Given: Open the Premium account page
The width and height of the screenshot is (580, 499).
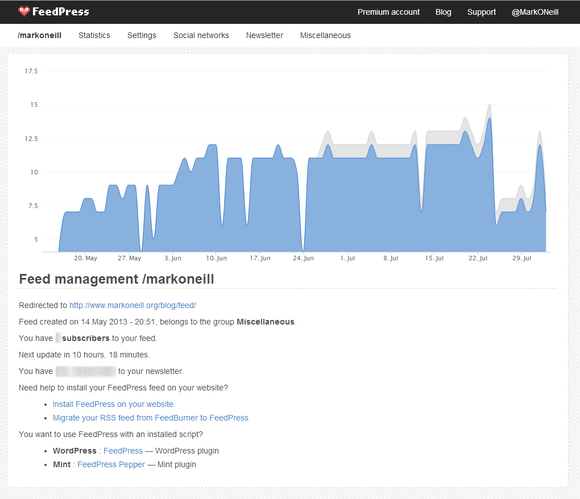Looking at the screenshot, I should coord(388,12).
